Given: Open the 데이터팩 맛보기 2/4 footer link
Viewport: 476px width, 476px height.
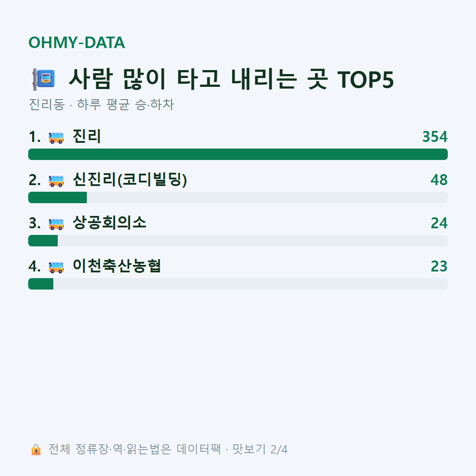Looking at the screenshot, I should [x=232, y=450].
